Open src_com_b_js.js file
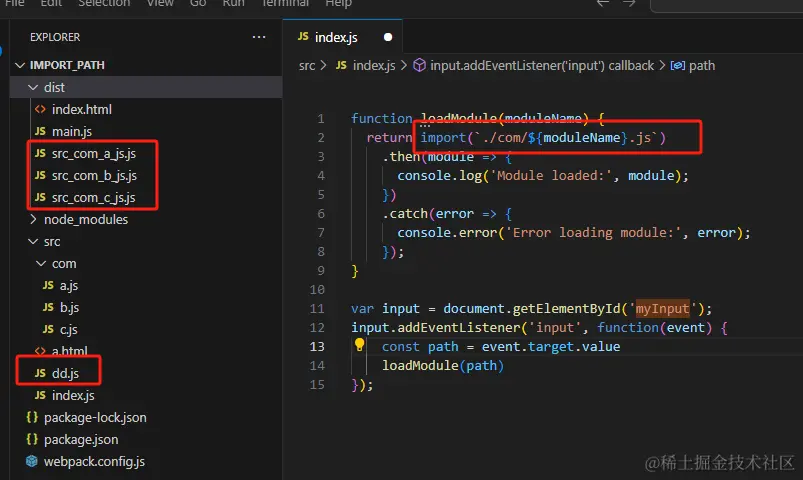 94,175
